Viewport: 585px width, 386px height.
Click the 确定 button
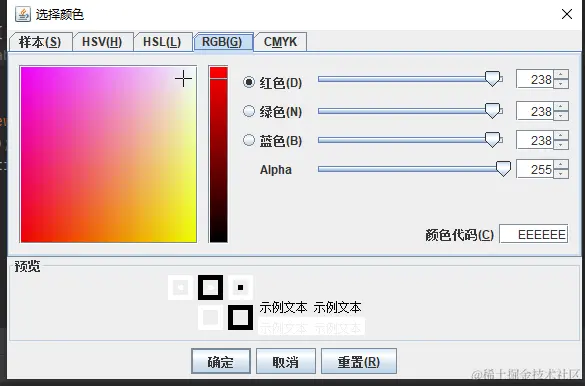pos(220,361)
